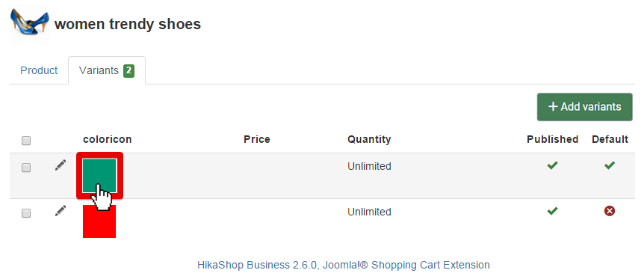
Task: Open the Variants tab
Action: tap(107, 71)
